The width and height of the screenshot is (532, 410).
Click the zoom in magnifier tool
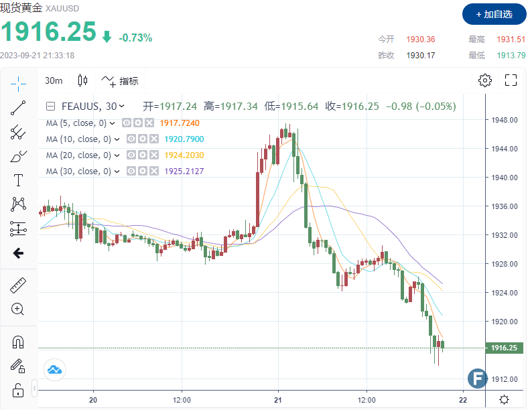pyautogui.click(x=18, y=310)
